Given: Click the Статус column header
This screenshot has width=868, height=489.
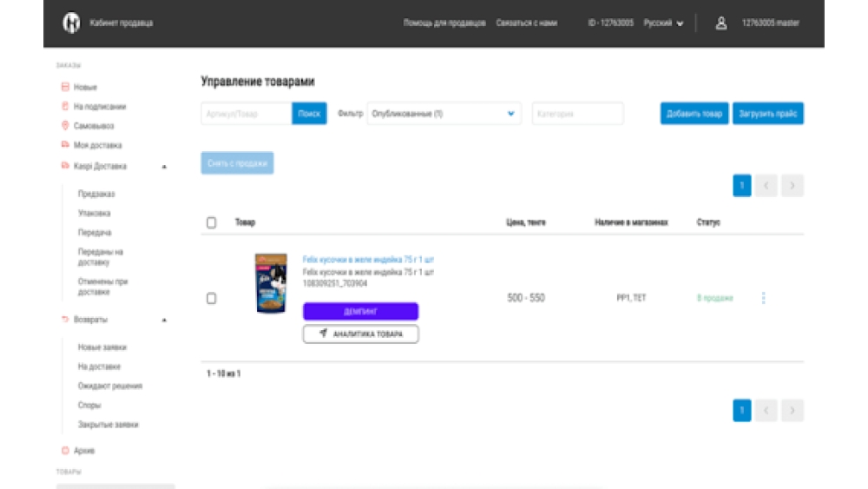Looking at the screenshot, I should 708,222.
